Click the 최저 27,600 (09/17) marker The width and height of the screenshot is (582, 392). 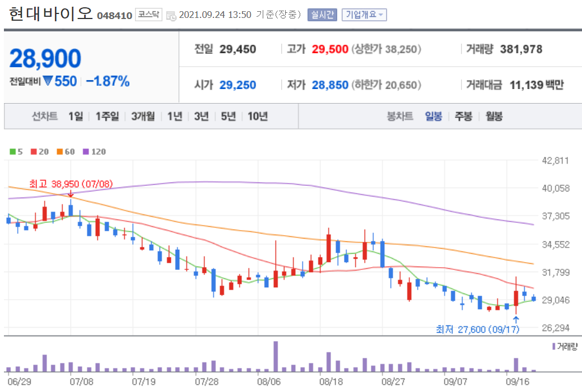click(478, 329)
